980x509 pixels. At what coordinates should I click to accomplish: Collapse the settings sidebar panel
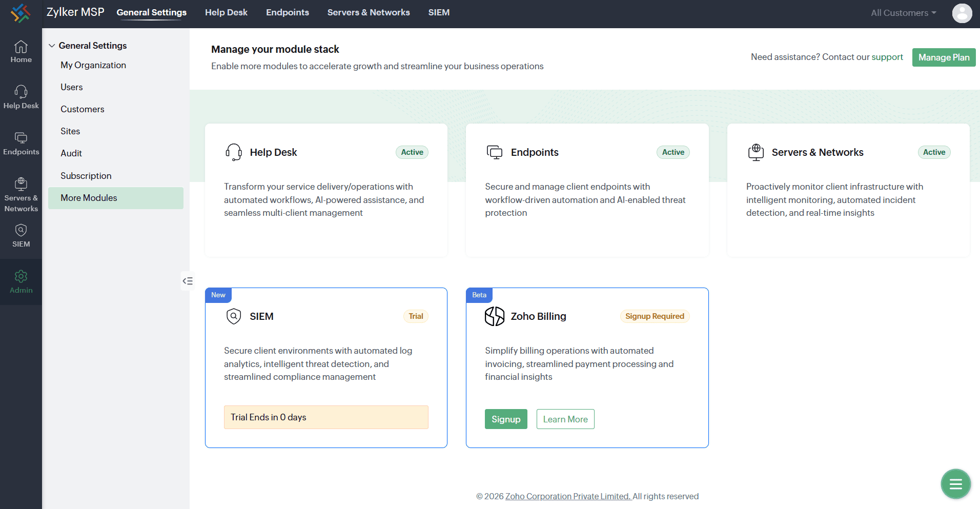tap(188, 281)
